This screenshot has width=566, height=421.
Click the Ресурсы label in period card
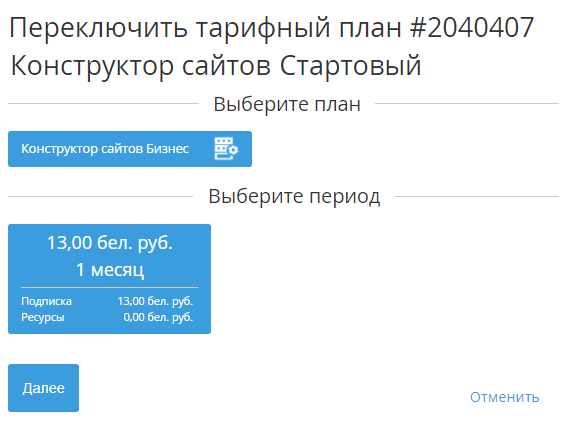43,317
